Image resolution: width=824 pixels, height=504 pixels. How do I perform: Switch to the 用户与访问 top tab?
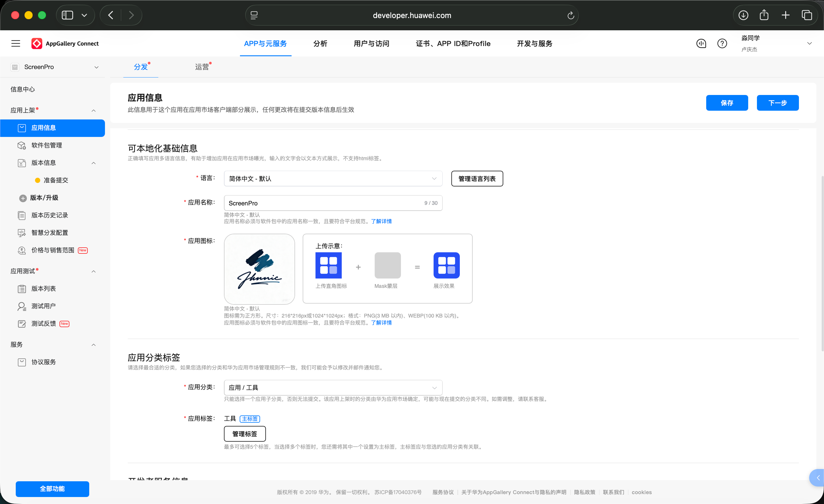(371, 43)
